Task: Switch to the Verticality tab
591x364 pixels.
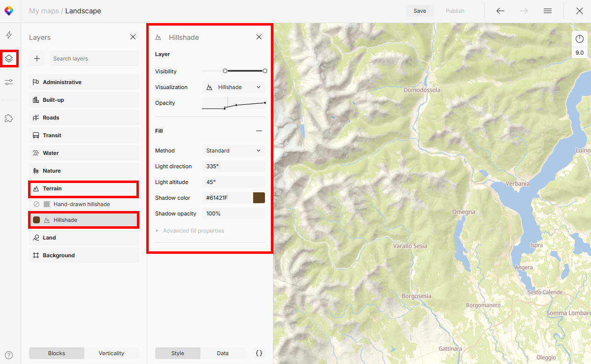Action: click(111, 353)
